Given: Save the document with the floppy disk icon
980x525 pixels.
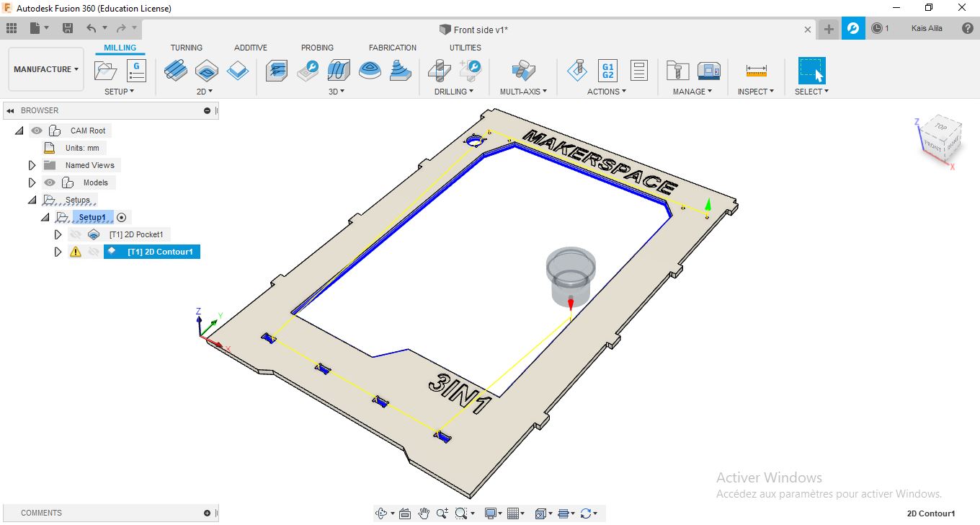Looking at the screenshot, I should tap(68, 28).
